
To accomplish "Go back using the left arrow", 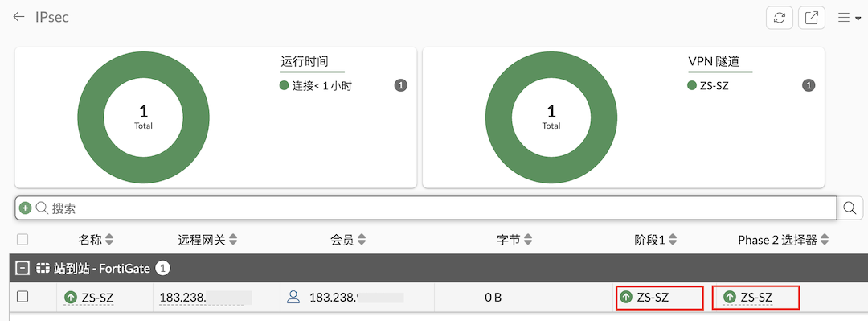I will point(18,17).
